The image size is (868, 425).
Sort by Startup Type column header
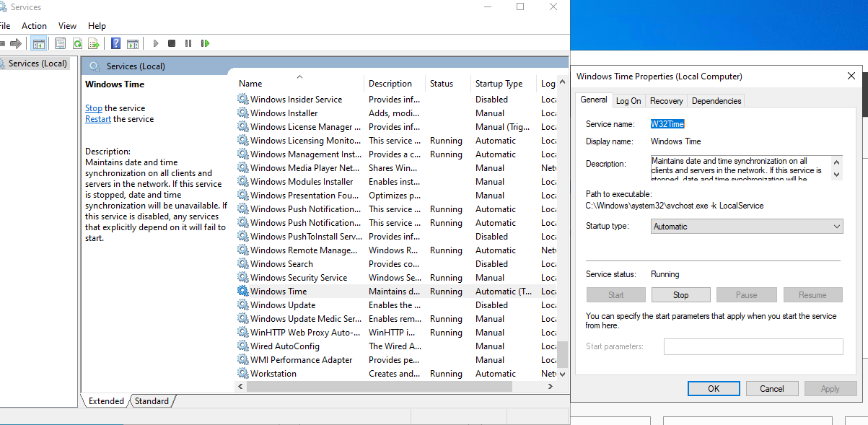click(503, 84)
